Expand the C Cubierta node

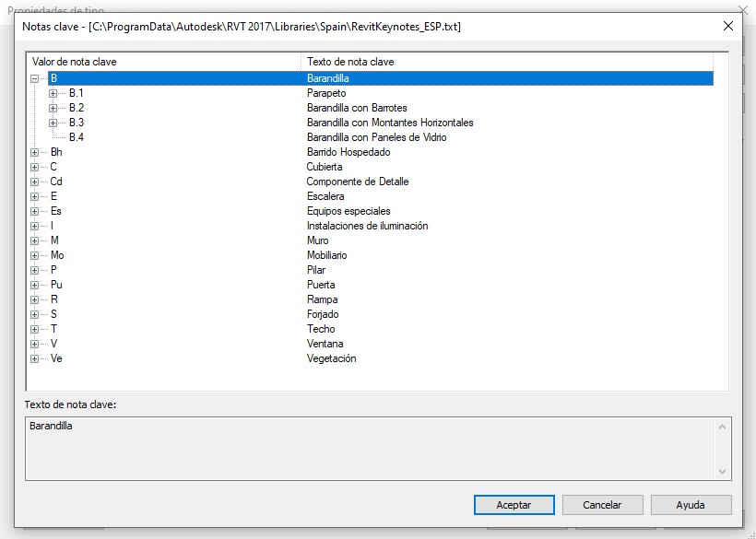35,168
